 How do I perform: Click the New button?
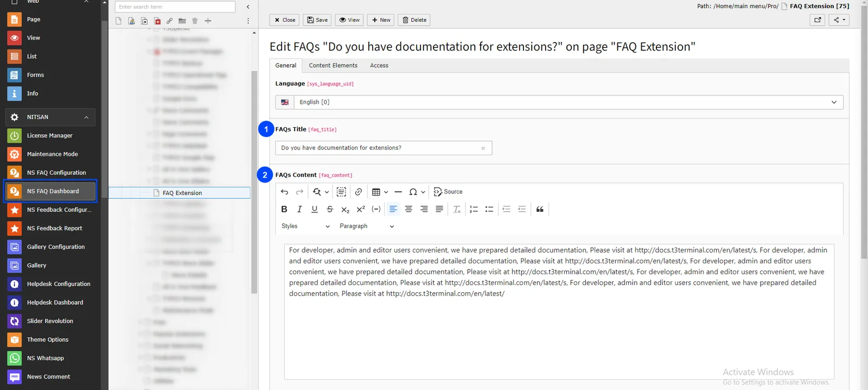pyautogui.click(x=381, y=20)
